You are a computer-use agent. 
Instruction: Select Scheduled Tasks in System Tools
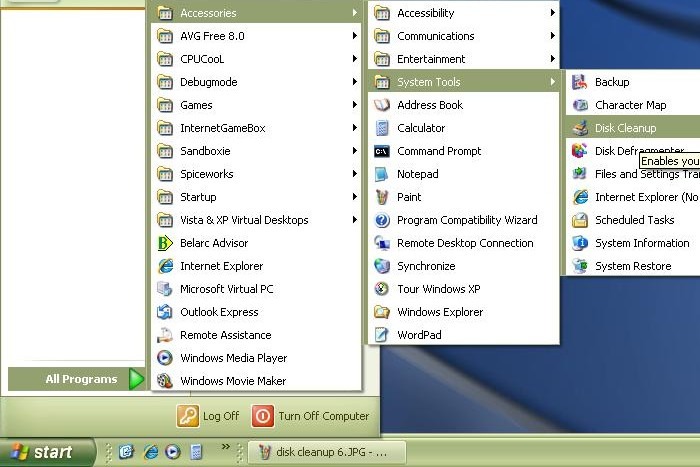[x=634, y=220]
